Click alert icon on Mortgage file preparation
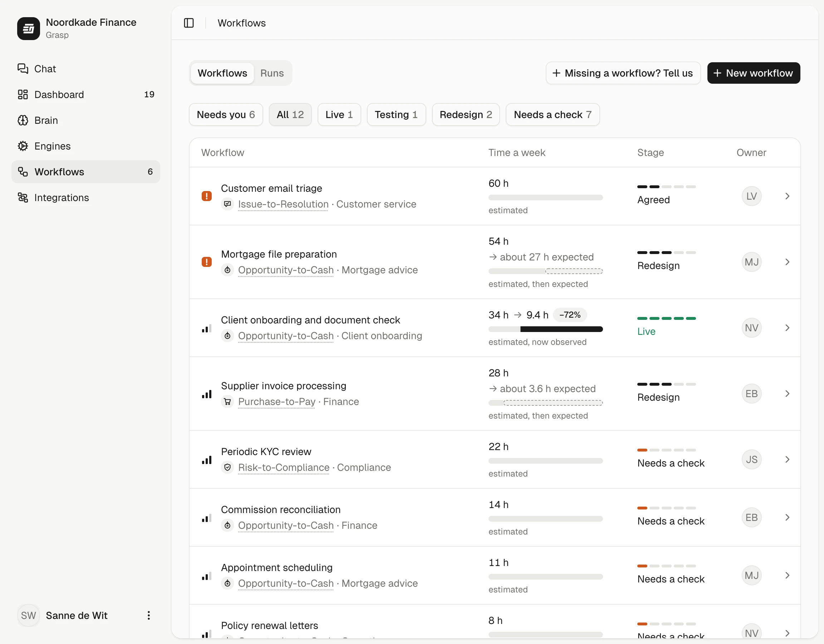The width and height of the screenshot is (824, 644). point(206,262)
